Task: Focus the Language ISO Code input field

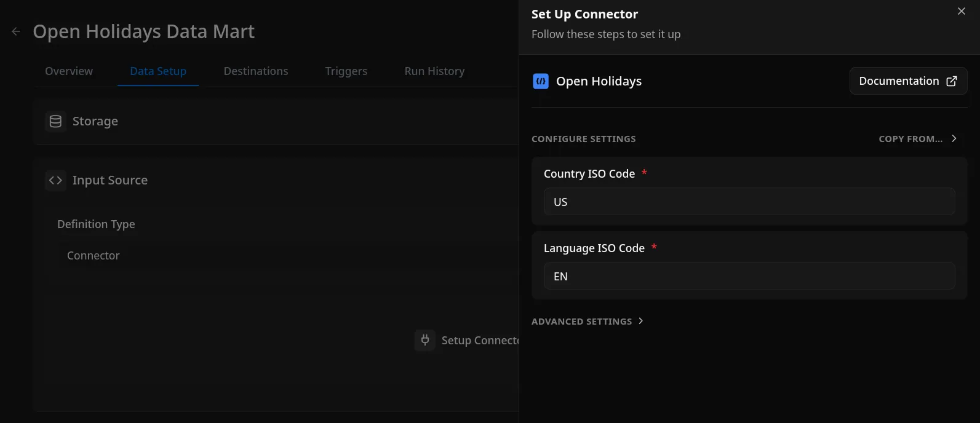Action: 749,276
